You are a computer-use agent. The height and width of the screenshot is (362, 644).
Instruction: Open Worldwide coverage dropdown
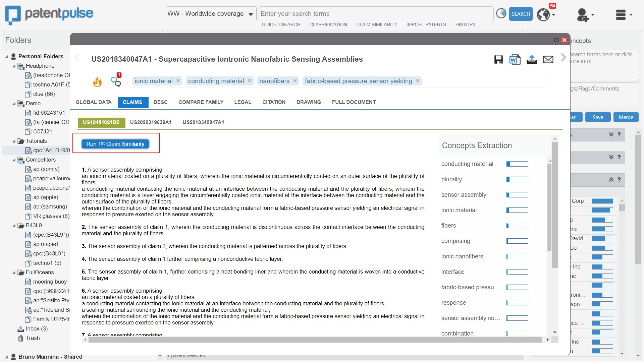[x=250, y=14]
